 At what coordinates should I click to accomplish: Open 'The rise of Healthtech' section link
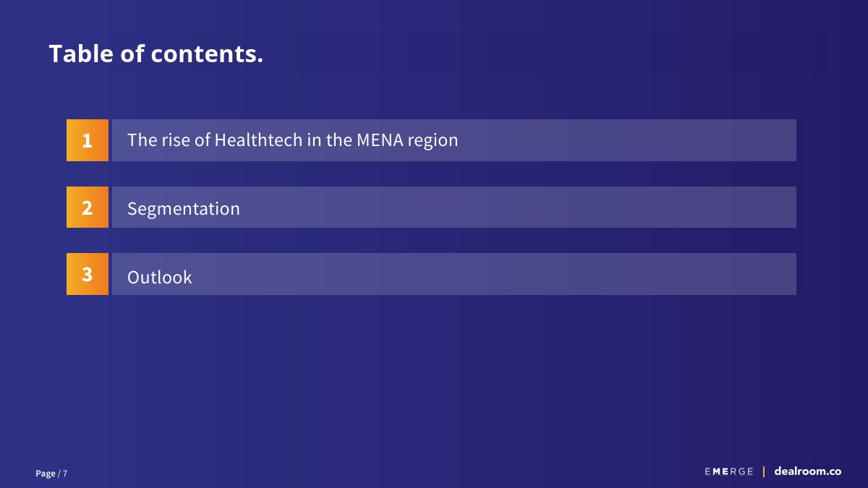coord(292,140)
